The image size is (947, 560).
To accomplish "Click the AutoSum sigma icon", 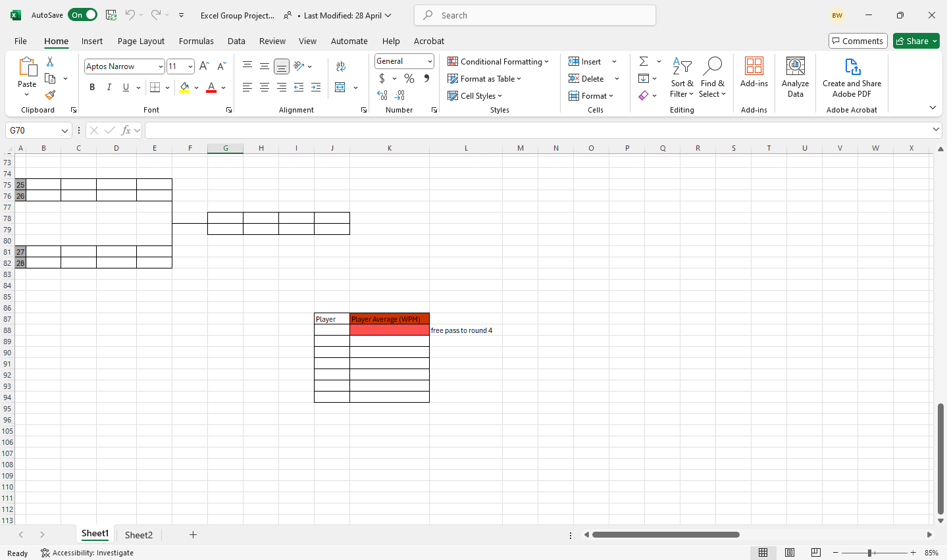I will pos(644,61).
